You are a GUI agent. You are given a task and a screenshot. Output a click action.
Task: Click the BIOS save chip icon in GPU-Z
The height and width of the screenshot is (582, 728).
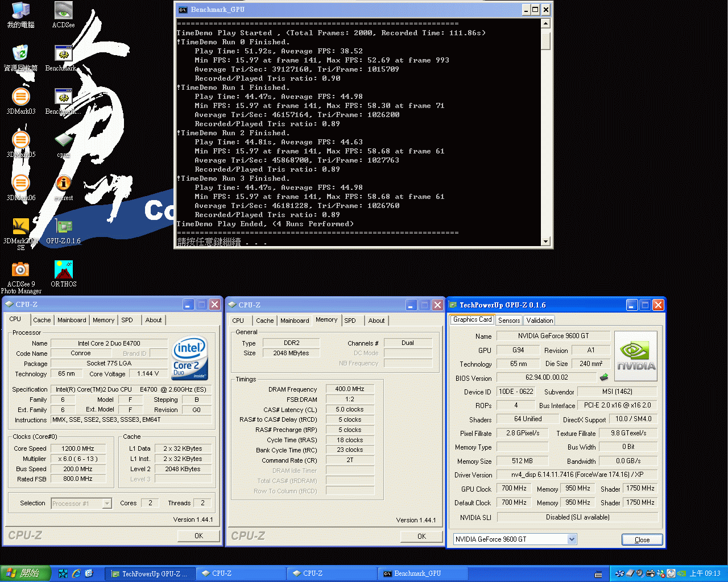click(604, 377)
